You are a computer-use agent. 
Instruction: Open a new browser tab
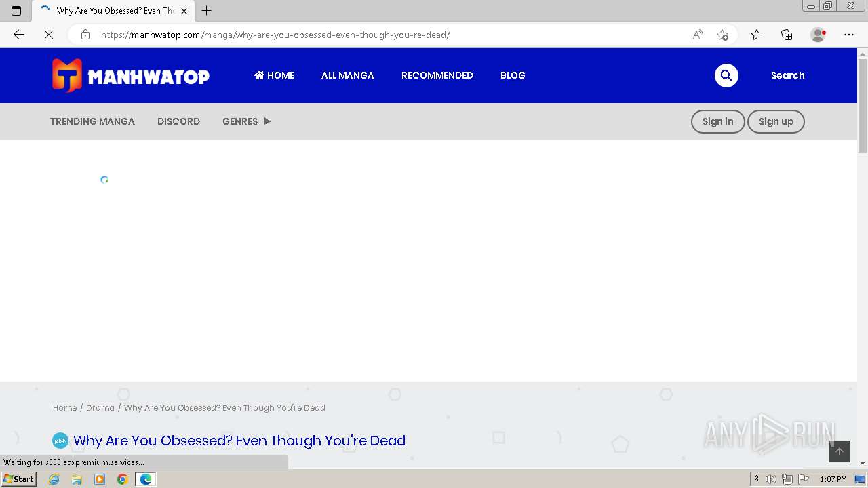coord(207,11)
